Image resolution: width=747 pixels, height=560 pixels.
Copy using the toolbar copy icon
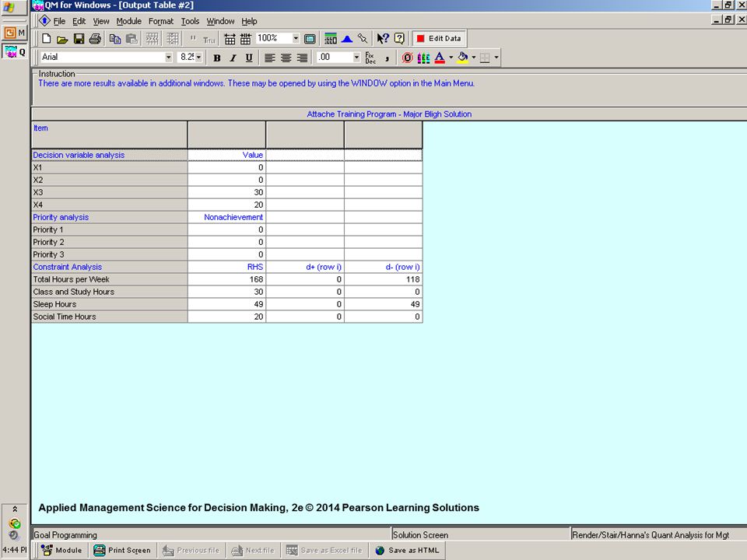tap(115, 39)
